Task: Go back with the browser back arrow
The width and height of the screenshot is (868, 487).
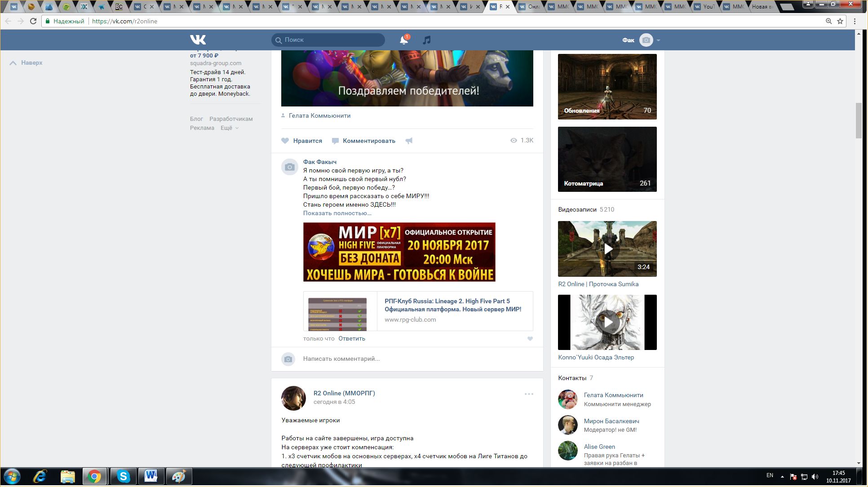Action: 8,21
